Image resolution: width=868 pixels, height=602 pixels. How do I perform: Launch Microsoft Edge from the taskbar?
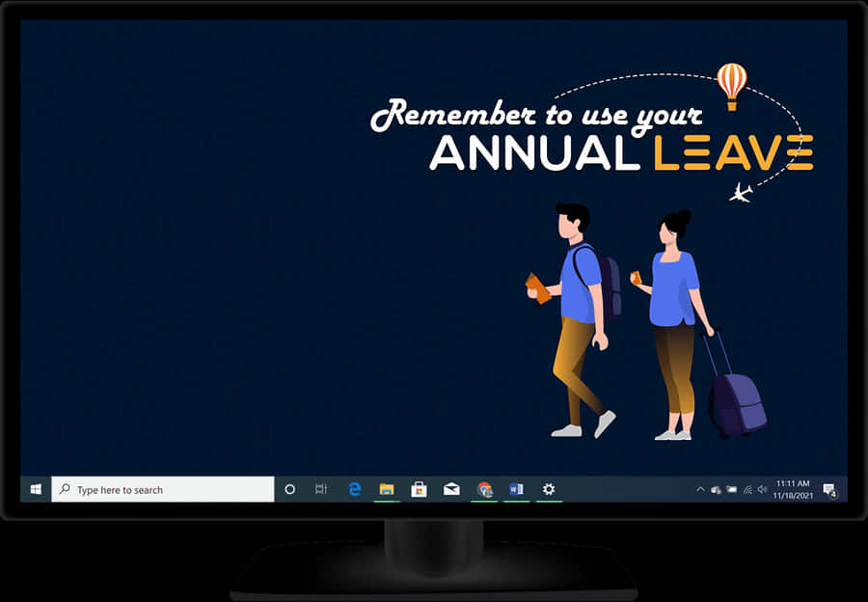pos(355,489)
